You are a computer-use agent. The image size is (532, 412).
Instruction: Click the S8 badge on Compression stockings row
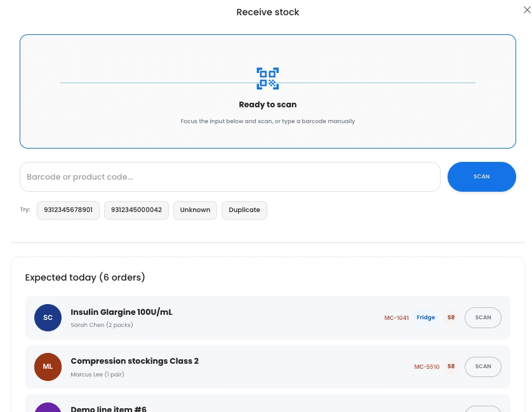click(451, 366)
